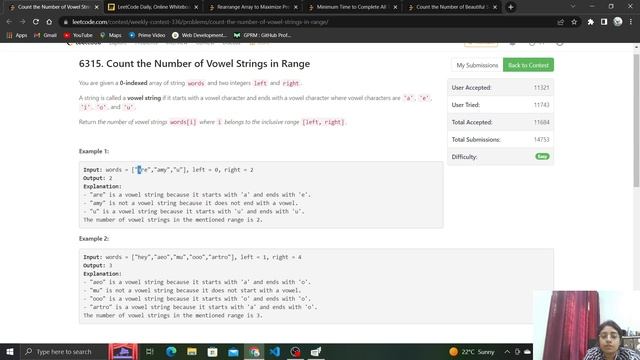640x360 pixels.
Task: Close the Minimum Time to Complete tab
Action: (x=395, y=7)
